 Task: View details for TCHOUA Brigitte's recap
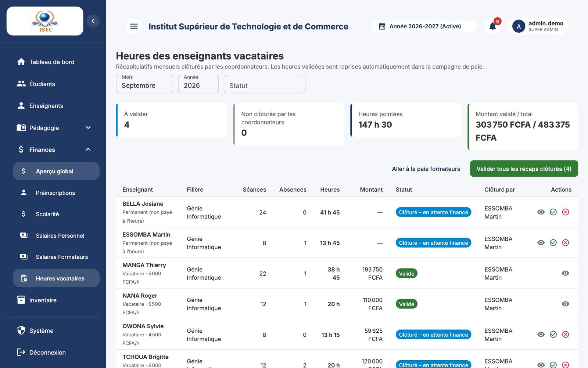[541, 365]
